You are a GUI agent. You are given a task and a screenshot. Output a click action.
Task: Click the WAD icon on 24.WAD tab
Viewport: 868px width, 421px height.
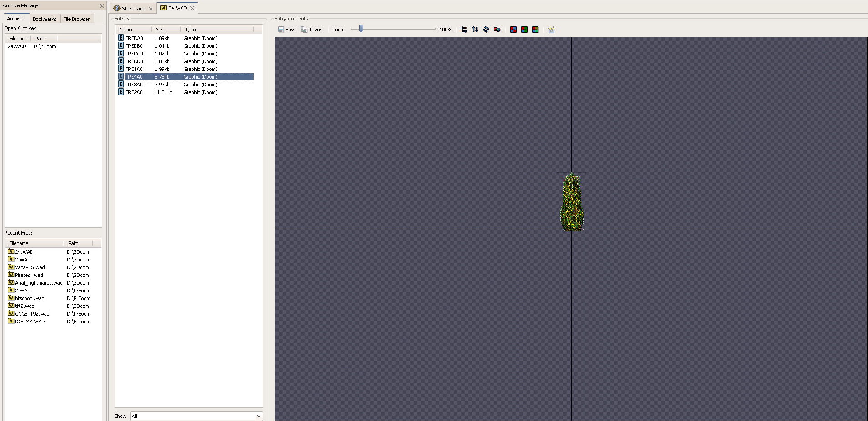pos(163,8)
